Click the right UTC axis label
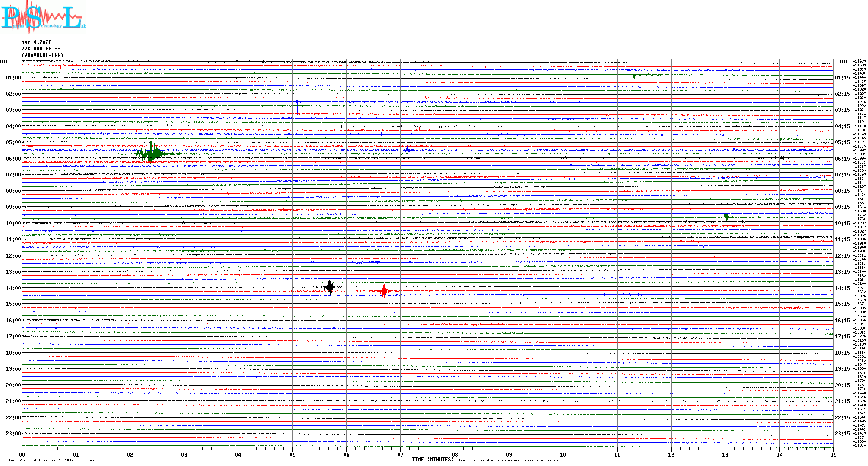This screenshot has height=466, width=868. coord(844,62)
